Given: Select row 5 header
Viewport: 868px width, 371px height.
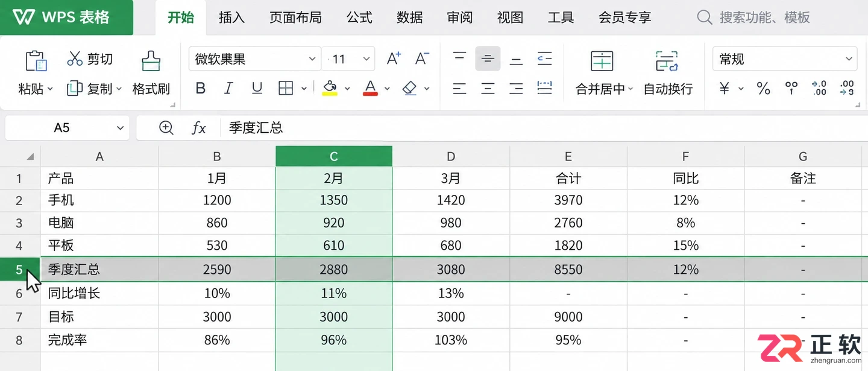Looking at the screenshot, I should (19, 269).
